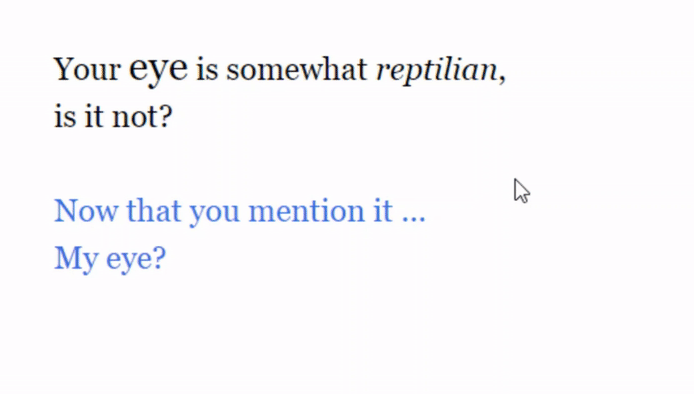Screen dimensions: 694x394
Task: Click the word "Your" starting the passage
Action: tap(87, 70)
